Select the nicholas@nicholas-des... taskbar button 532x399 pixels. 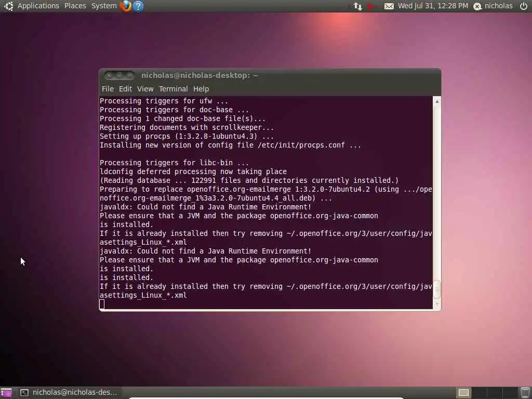coord(69,393)
